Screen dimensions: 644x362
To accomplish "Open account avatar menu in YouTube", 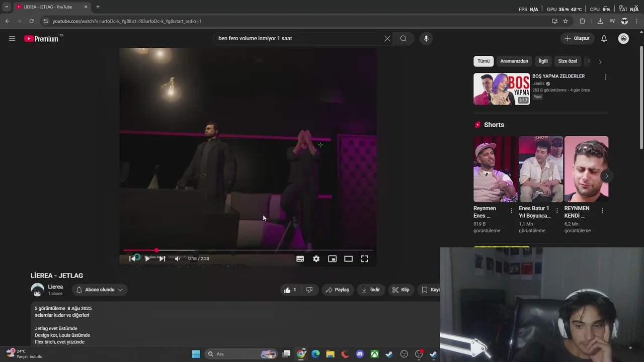I will [623, 39].
